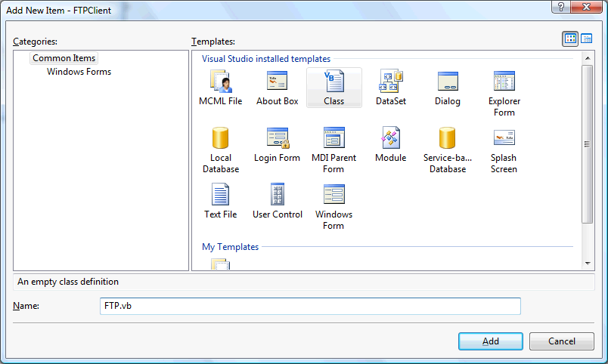This screenshot has height=364, width=608.
Task: Select the About Box template
Action: [277, 88]
